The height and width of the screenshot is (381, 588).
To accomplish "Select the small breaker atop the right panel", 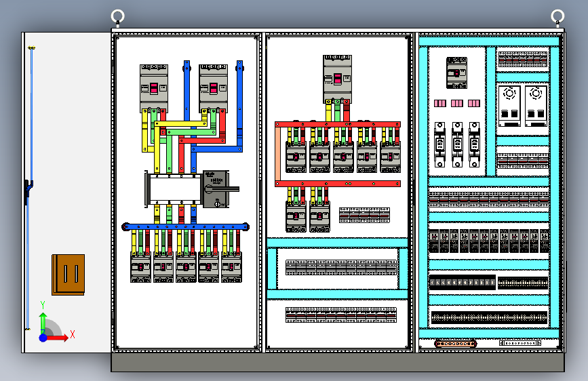I will (x=456, y=73).
